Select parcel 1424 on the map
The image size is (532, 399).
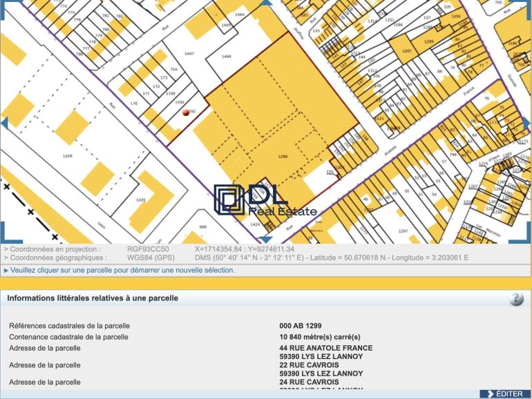tap(255, 224)
